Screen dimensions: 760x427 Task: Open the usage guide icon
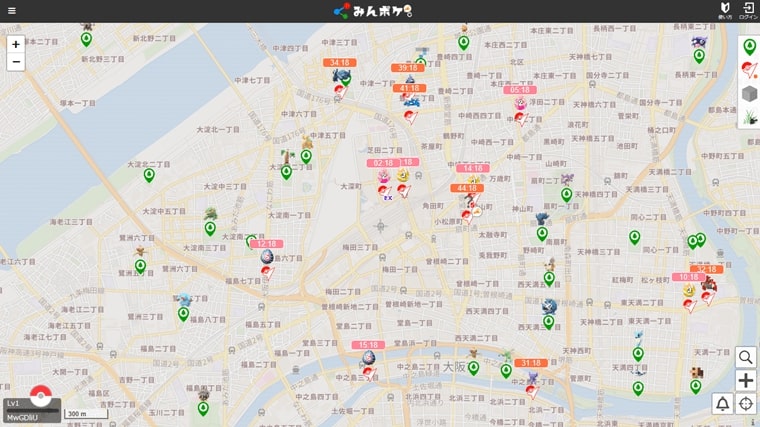725,10
